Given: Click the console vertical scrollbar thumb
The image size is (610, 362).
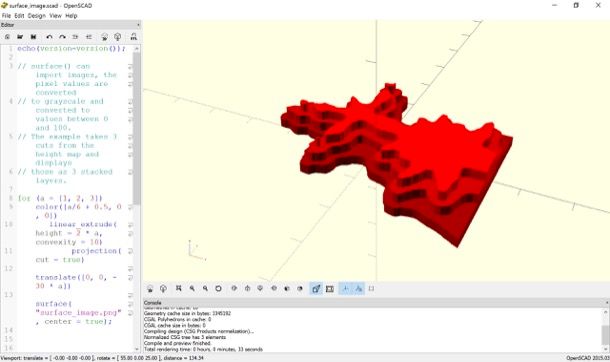Looking at the screenshot, I should pos(606,335).
